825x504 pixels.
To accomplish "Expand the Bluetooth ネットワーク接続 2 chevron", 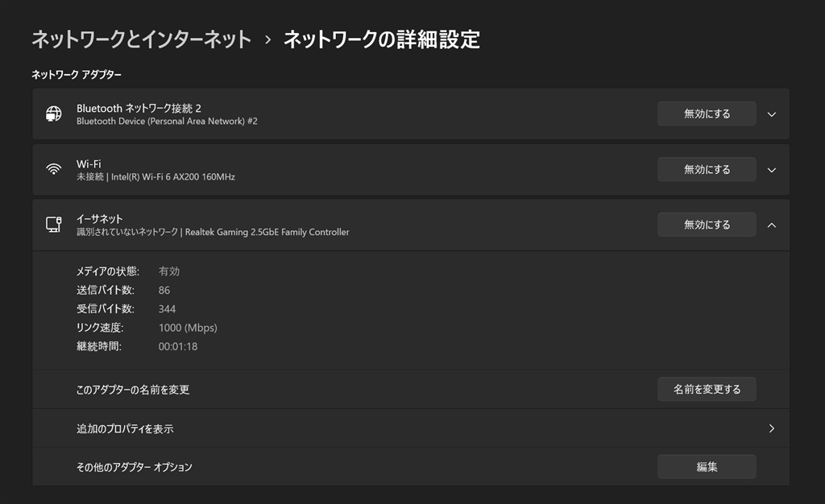I will (771, 114).
